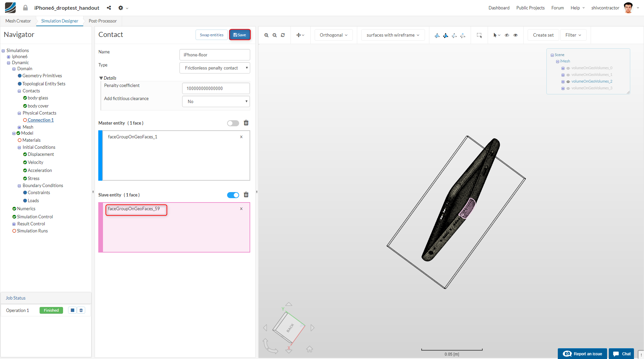Select the second surface render mode icon
644x359 pixels.
pyautogui.click(x=445, y=35)
